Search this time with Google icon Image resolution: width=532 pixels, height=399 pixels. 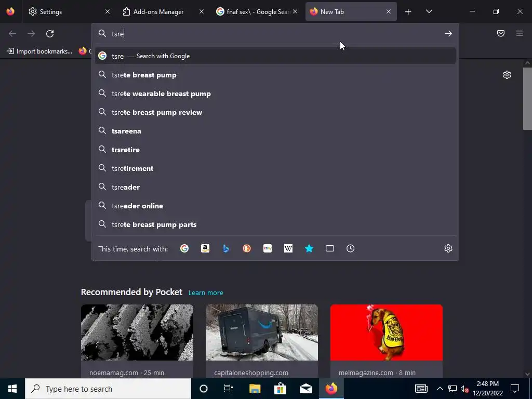tap(184, 249)
